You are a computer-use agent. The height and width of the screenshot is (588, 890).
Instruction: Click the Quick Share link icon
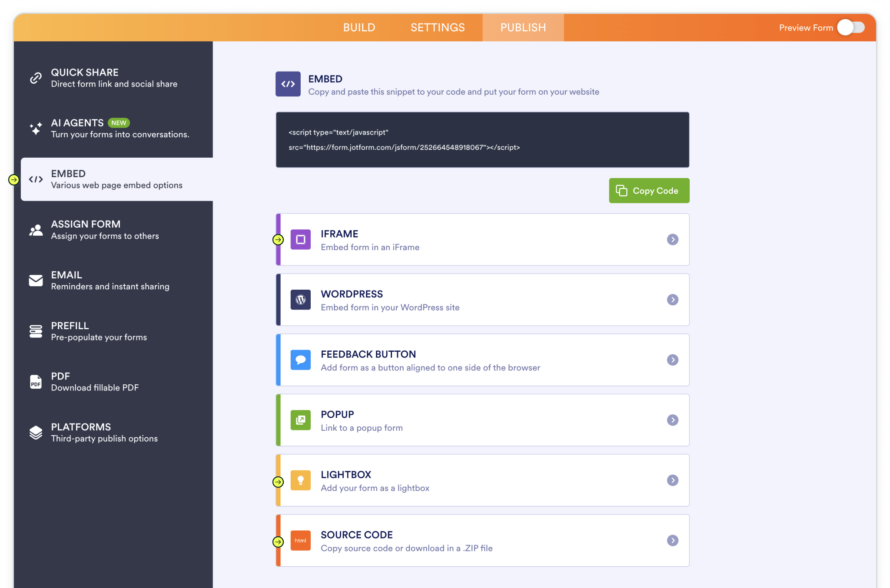pyautogui.click(x=36, y=78)
